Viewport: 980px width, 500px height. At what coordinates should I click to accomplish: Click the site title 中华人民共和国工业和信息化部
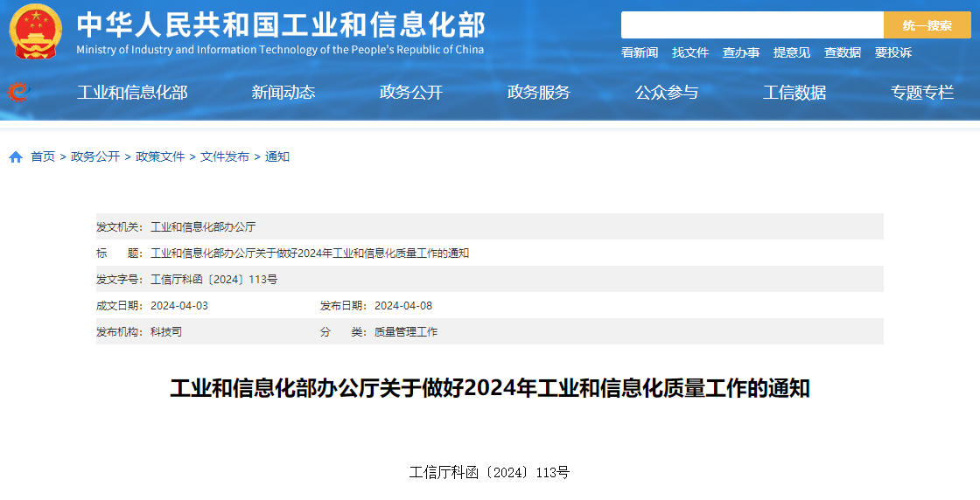[x=281, y=25]
